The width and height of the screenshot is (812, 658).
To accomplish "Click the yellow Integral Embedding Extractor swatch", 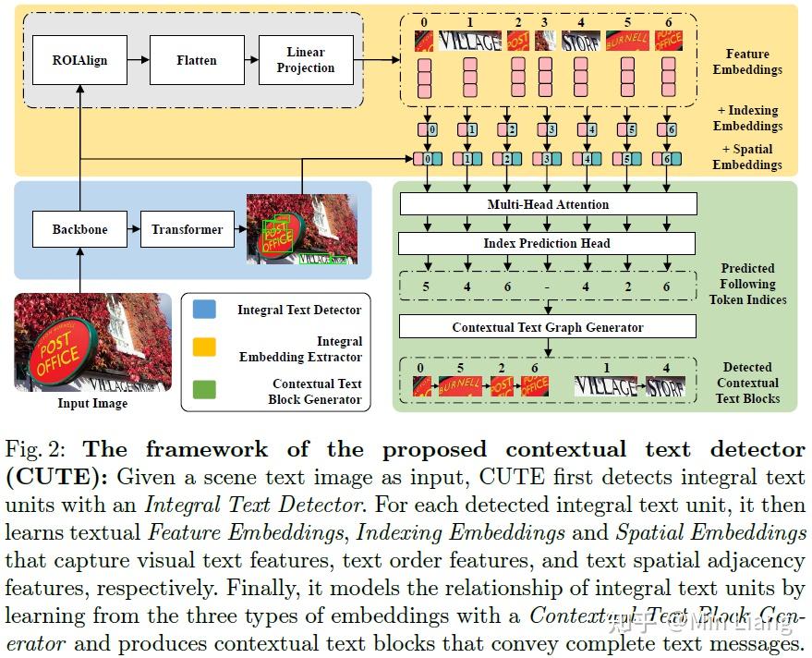I will coord(204,347).
